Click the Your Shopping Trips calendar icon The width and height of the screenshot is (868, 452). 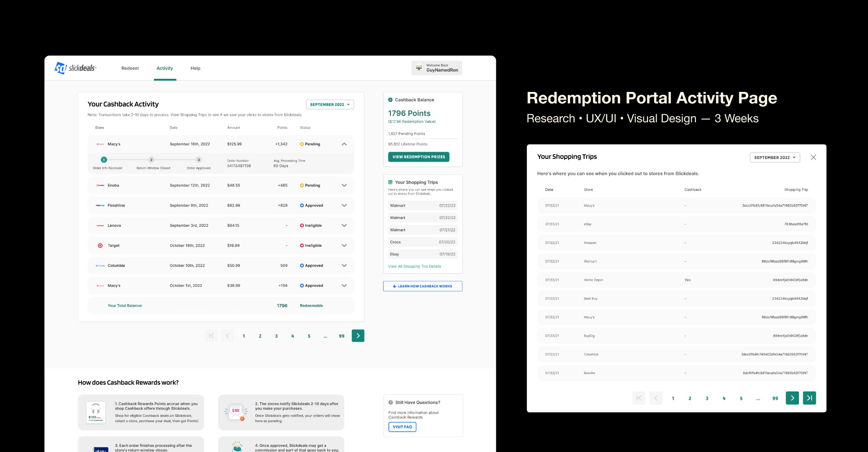coord(390,182)
